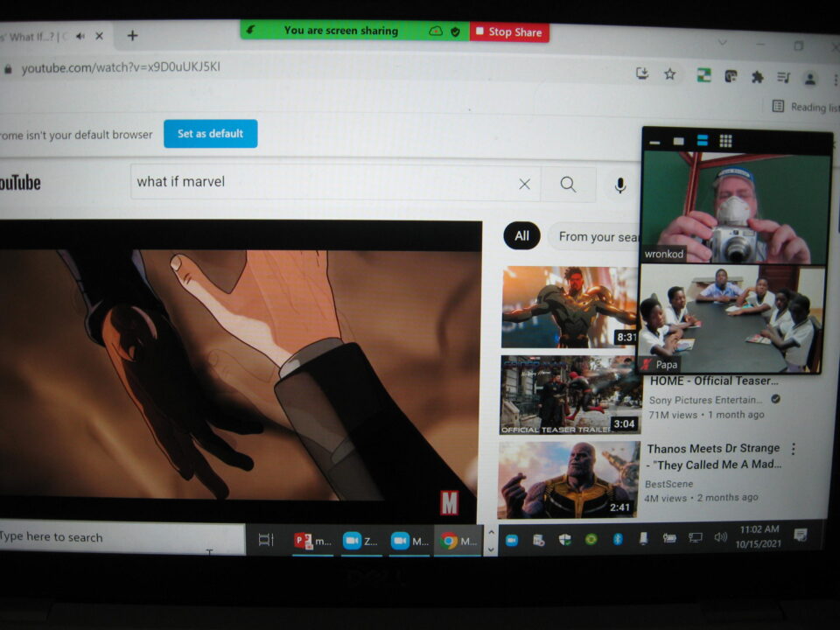840x630 pixels.
Task: Open the Thanos video thumbnail
Action: coord(569,479)
